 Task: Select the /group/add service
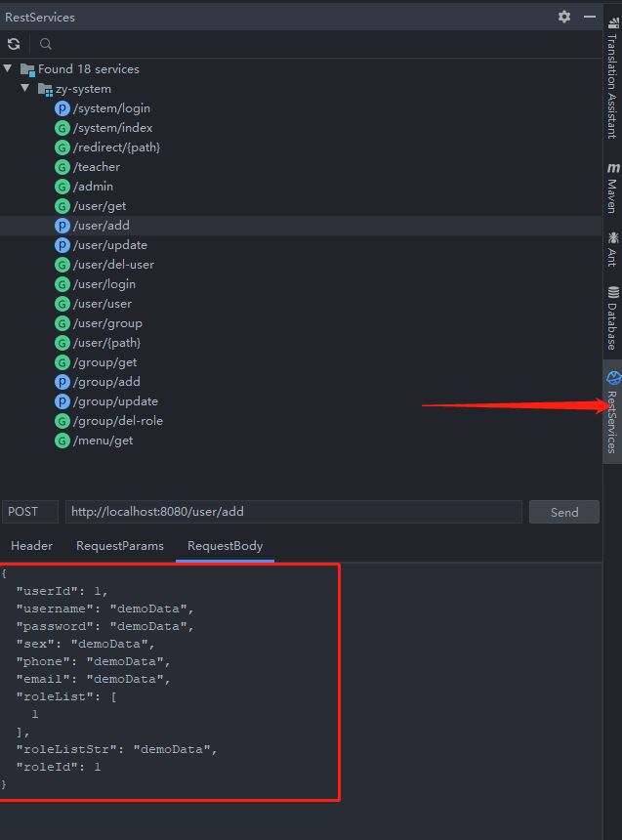click(x=106, y=382)
